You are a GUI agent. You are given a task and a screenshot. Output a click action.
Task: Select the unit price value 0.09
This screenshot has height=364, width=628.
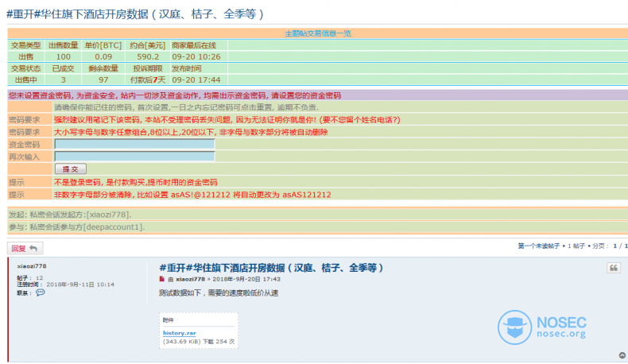pos(103,57)
